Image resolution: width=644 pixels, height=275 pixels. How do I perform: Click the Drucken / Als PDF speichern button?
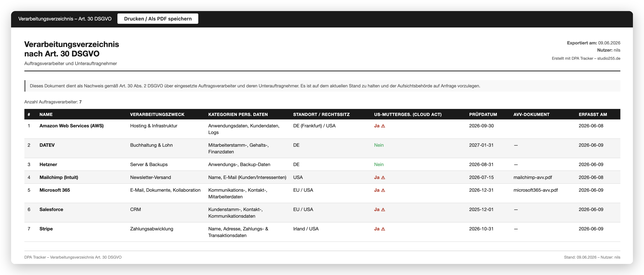158,19
